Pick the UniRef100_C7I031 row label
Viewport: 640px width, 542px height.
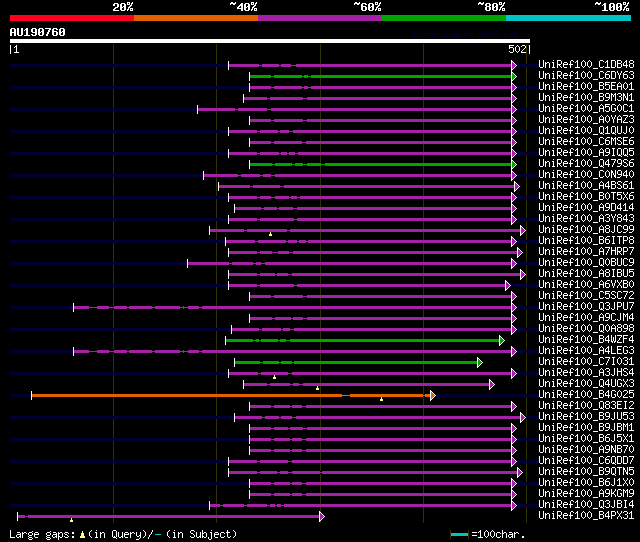tap(586, 362)
